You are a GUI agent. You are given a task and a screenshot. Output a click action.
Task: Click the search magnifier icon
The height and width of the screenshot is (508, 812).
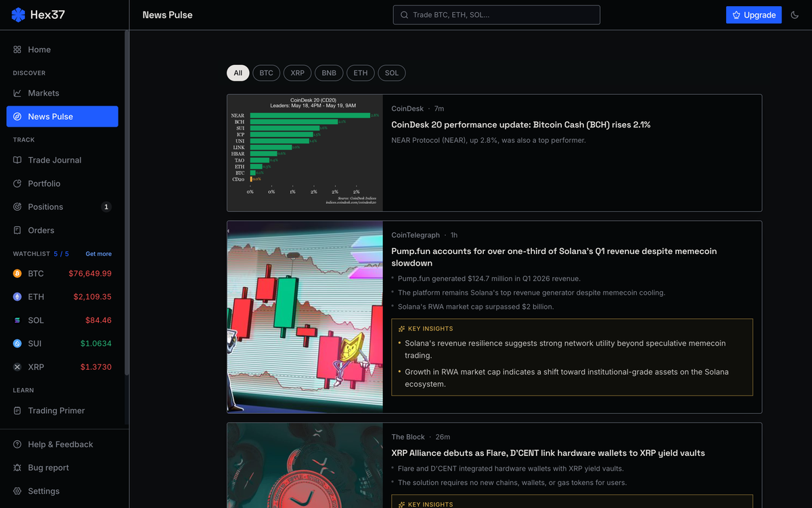(405, 15)
